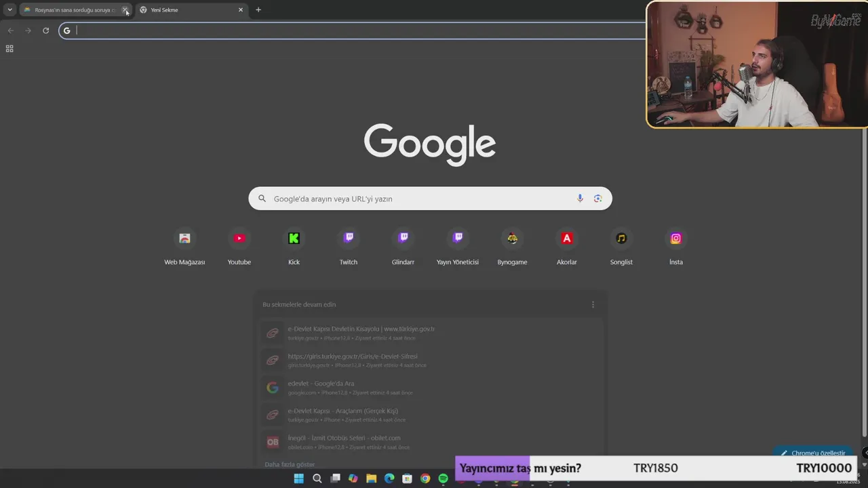Open the Kick shortcut tile

click(x=294, y=247)
